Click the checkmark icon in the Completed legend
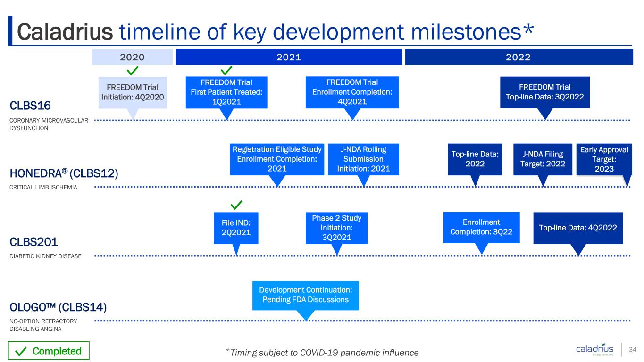Image resolution: width=644 pixels, height=362 pixels. (21, 351)
